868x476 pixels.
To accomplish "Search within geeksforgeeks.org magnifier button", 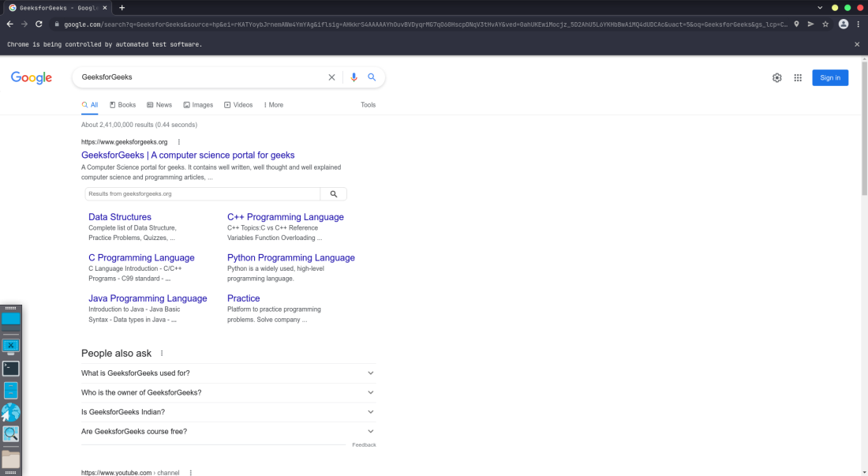I will pos(334,194).
